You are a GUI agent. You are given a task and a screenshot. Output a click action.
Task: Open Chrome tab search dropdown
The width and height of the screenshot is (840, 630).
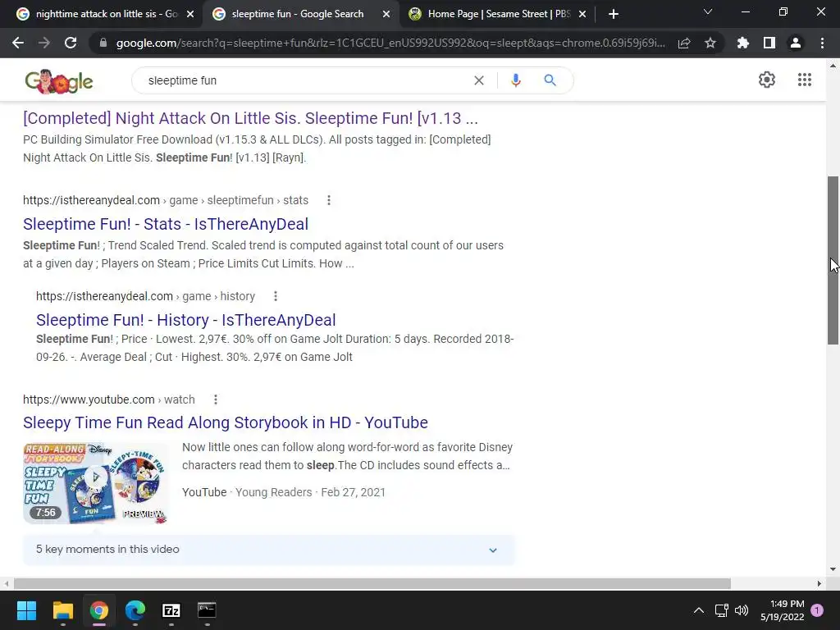[708, 12]
